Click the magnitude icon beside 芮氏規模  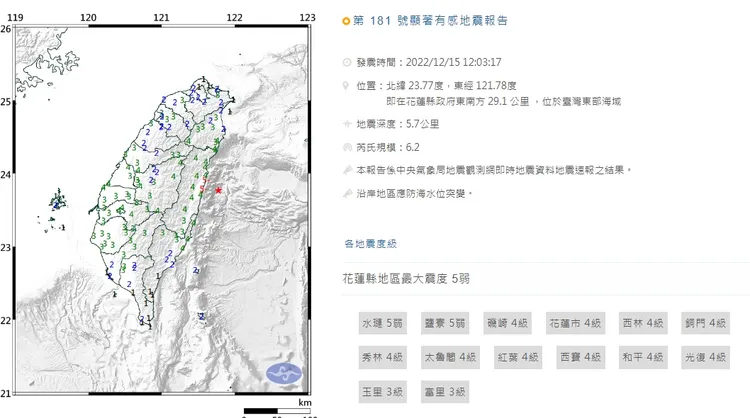(x=347, y=147)
